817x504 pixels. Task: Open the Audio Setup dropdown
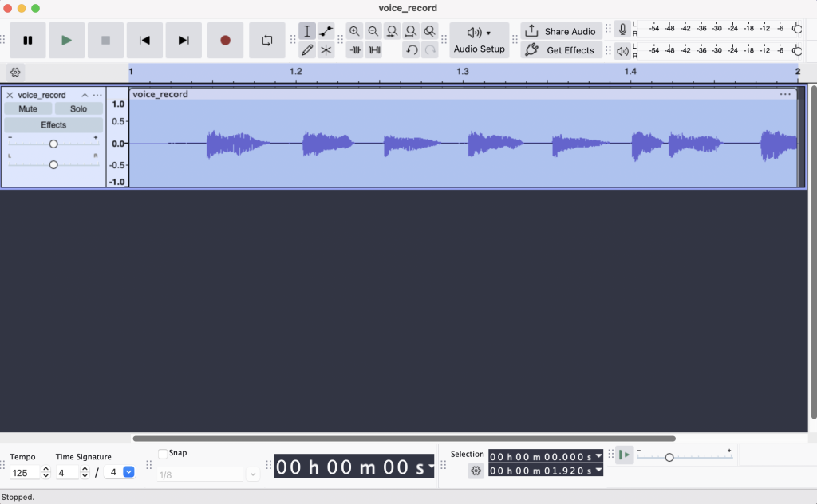click(x=480, y=40)
